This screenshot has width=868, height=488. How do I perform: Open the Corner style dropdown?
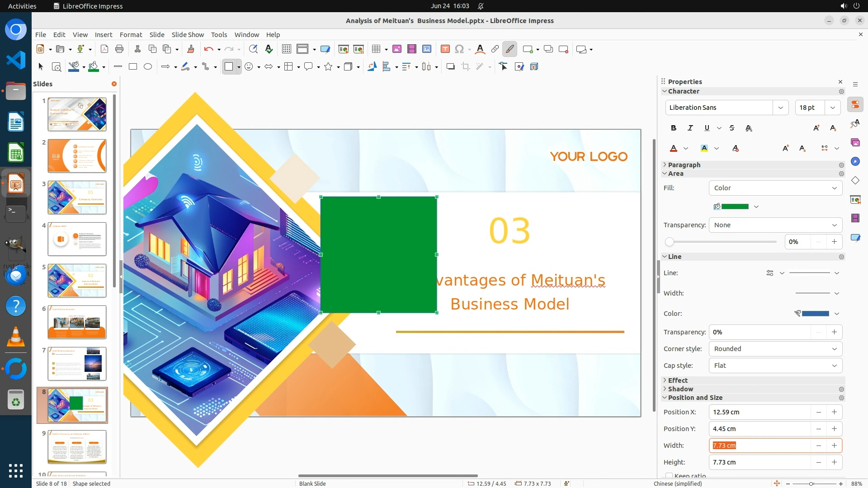pyautogui.click(x=775, y=349)
